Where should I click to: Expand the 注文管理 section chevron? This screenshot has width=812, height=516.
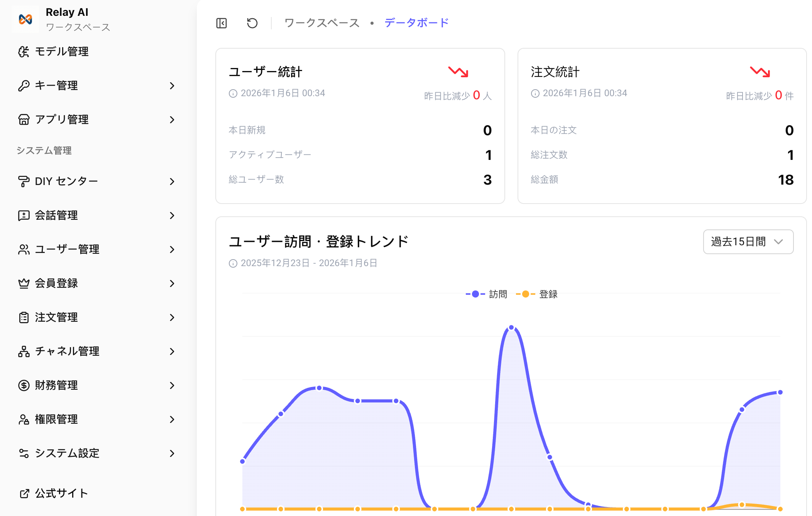click(173, 317)
